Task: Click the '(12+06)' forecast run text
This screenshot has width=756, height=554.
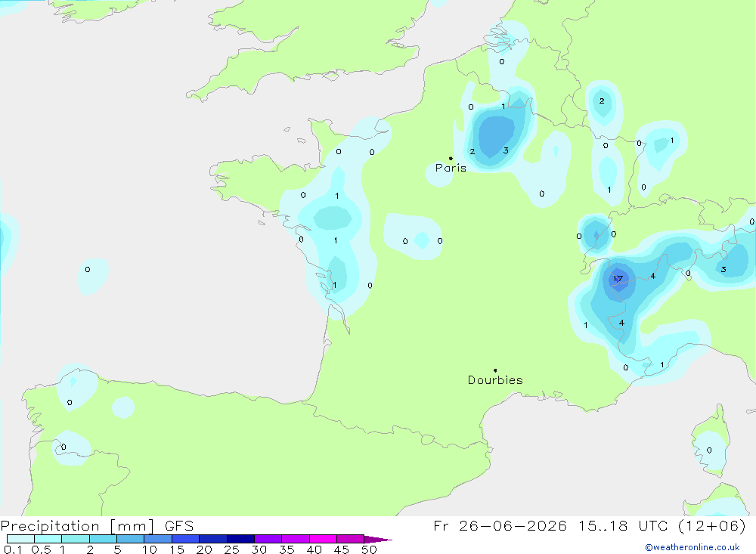Action: point(711,526)
